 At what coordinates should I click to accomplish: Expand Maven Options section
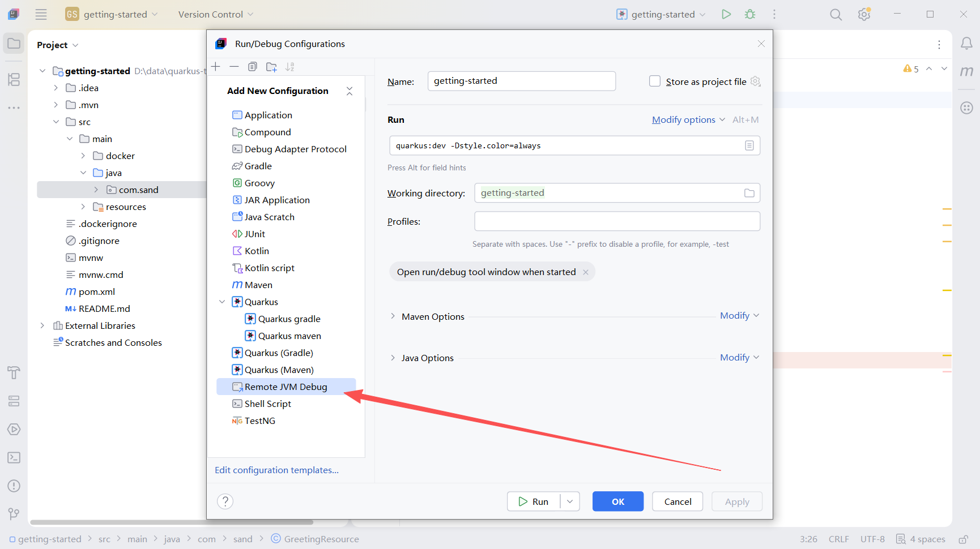click(393, 316)
